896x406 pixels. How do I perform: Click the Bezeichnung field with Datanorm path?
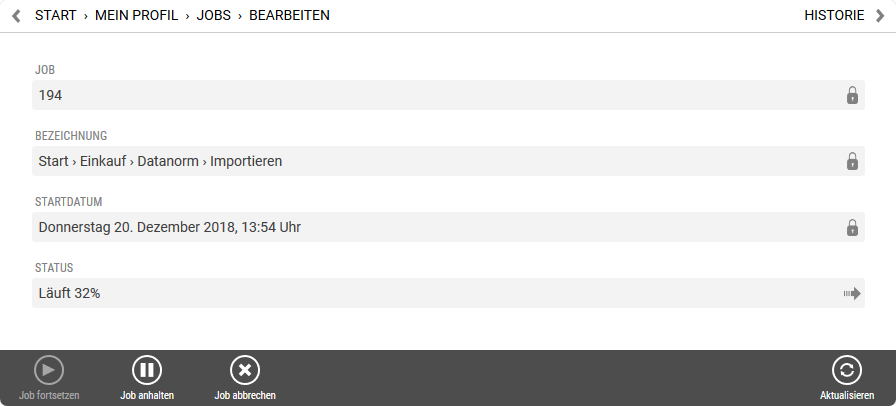(x=400, y=161)
